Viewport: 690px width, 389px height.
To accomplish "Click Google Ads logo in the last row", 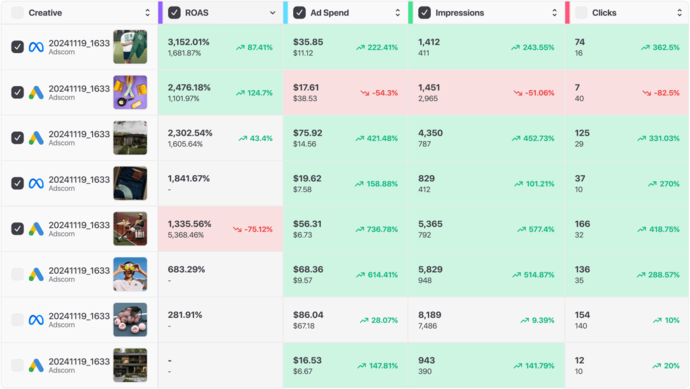I will coord(36,365).
